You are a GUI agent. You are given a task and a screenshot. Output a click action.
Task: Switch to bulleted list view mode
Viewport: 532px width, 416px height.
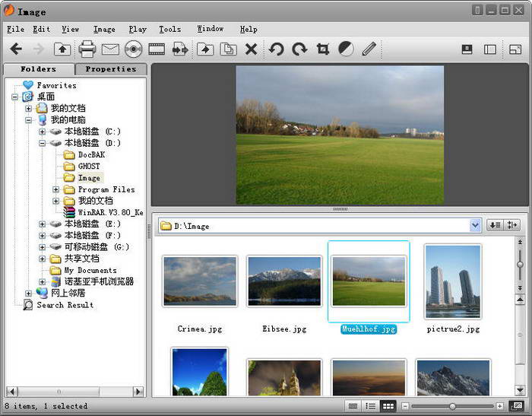coord(371,406)
